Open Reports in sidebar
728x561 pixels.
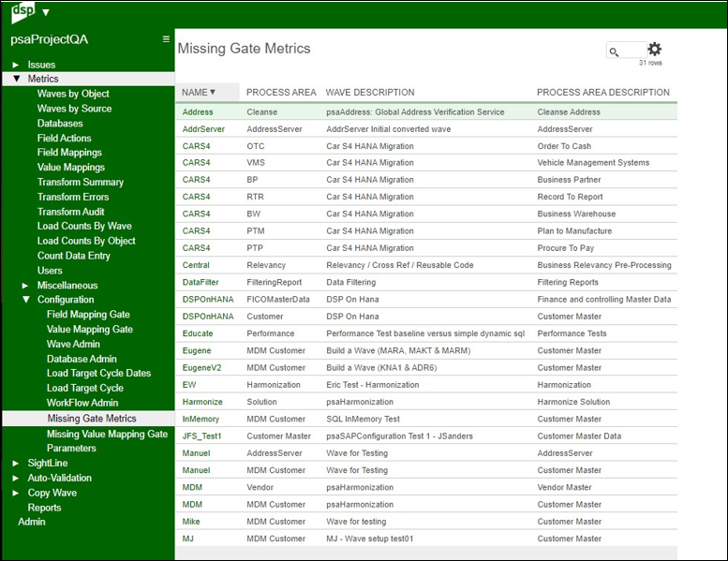(44, 508)
